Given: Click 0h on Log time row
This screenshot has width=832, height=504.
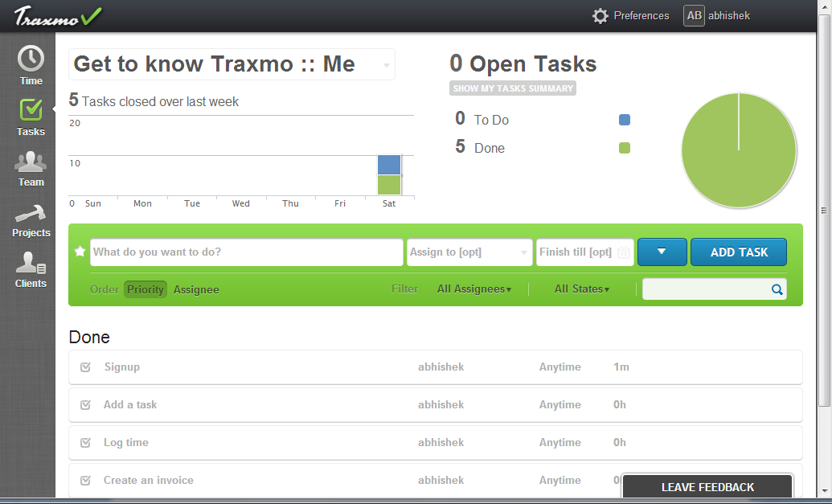Looking at the screenshot, I should tap(620, 442).
